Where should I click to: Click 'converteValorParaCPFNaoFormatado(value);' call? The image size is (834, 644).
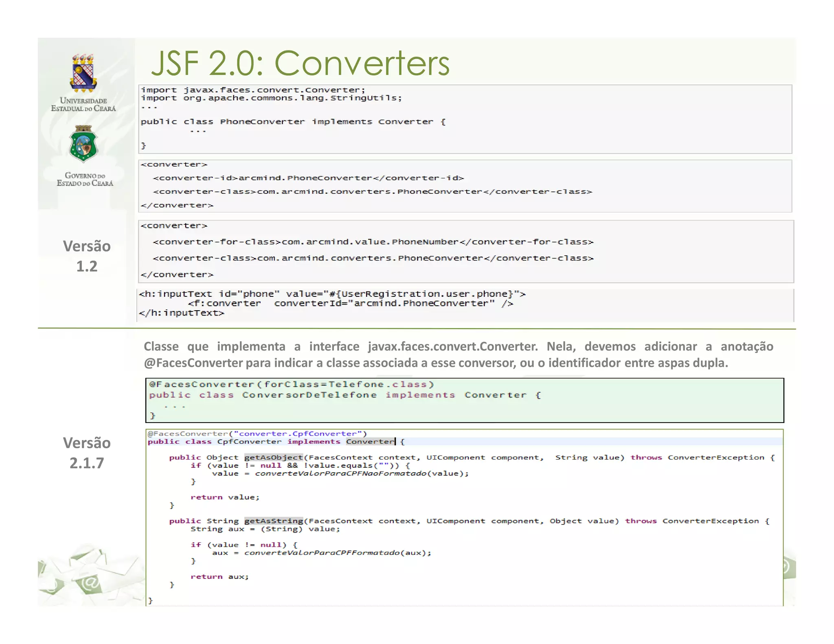[x=362, y=473]
